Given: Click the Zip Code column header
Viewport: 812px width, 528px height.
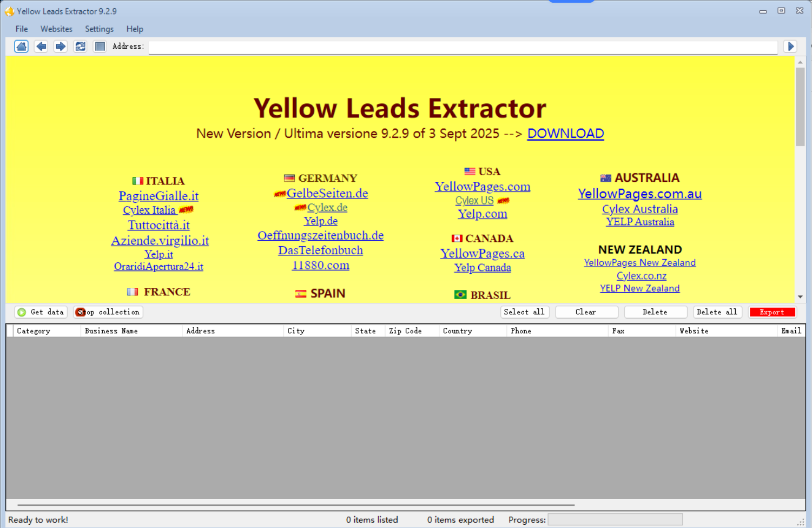Looking at the screenshot, I should 412,331.
